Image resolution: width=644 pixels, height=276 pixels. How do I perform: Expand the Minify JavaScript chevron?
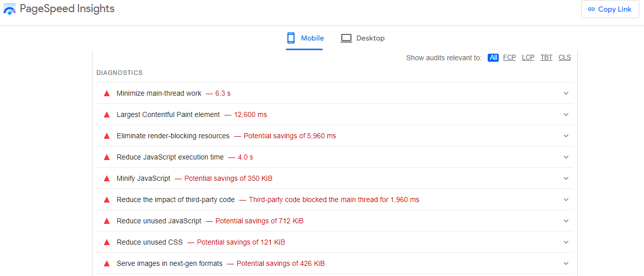(x=566, y=178)
